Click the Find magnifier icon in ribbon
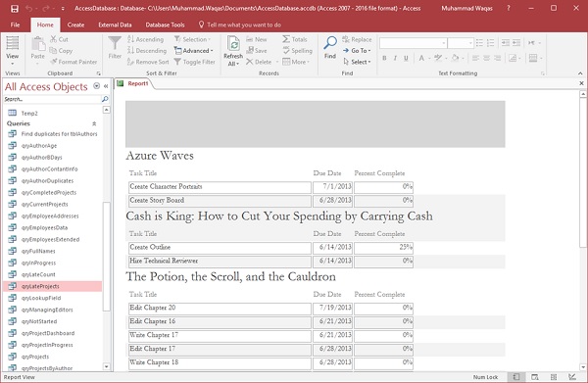This screenshot has width=588, height=383. point(330,43)
